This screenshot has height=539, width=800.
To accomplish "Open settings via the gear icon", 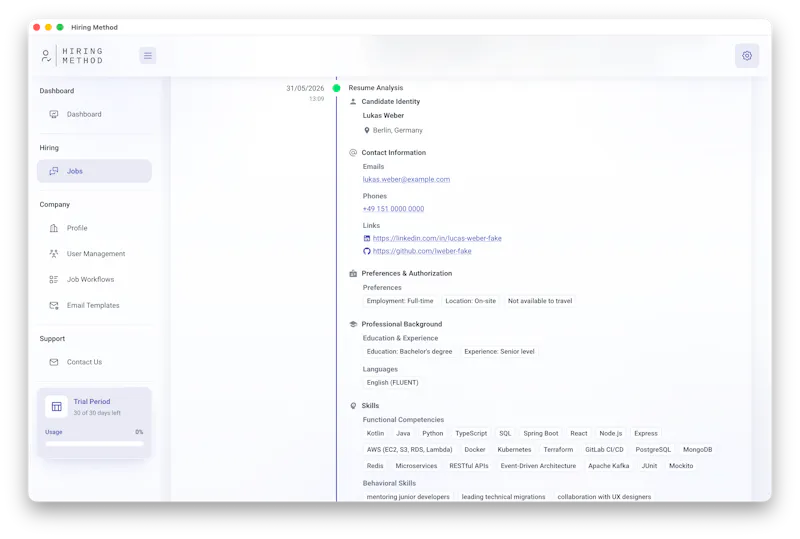I will click(746, 56).
